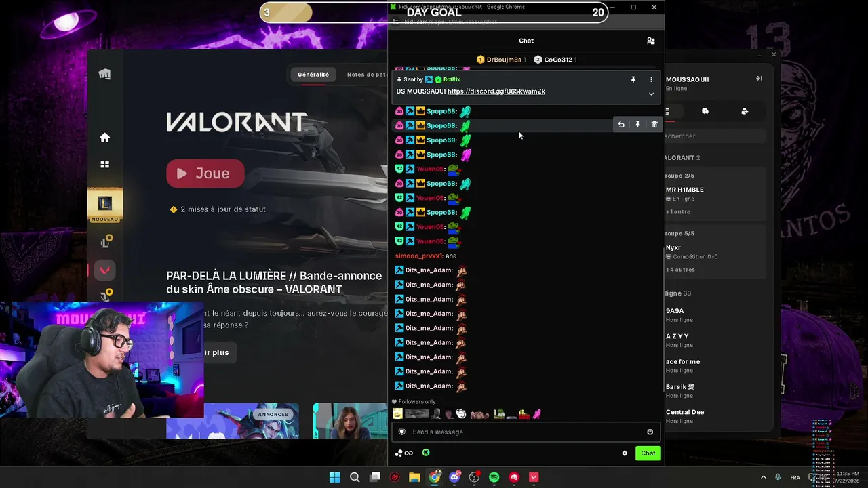
Task: Open the discord.gg/U85kwamZk link
Action: (496, 91)
